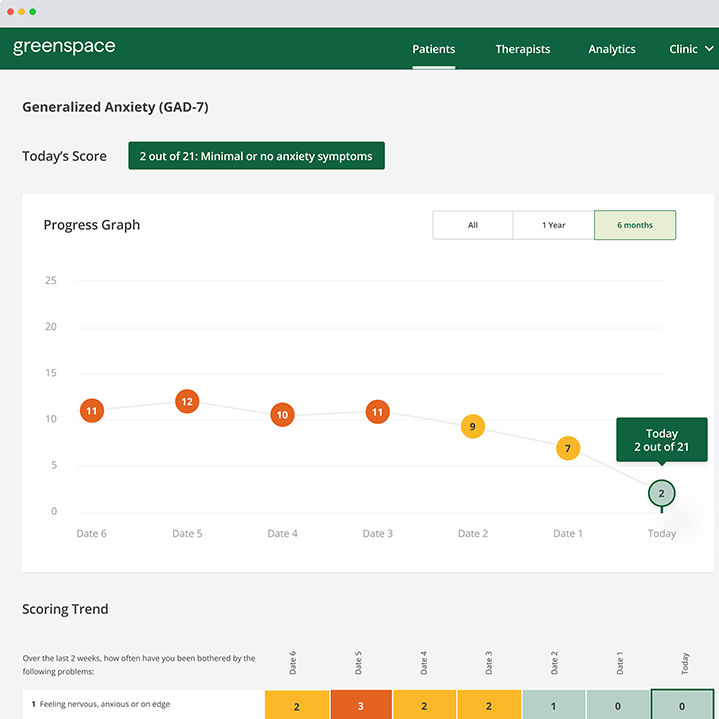Switch graph range to 1 Year

pyautogui.click(x=553, y=225)
